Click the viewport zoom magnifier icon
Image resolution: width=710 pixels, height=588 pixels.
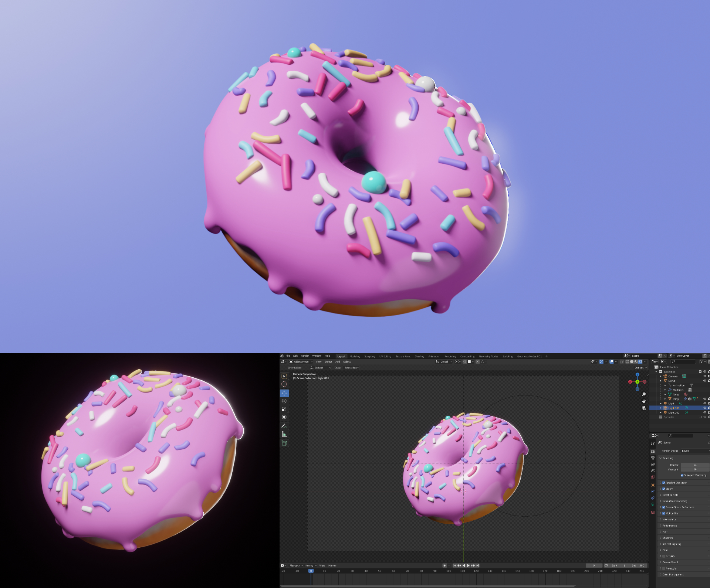pyautogui.click(x=644, y=394)
